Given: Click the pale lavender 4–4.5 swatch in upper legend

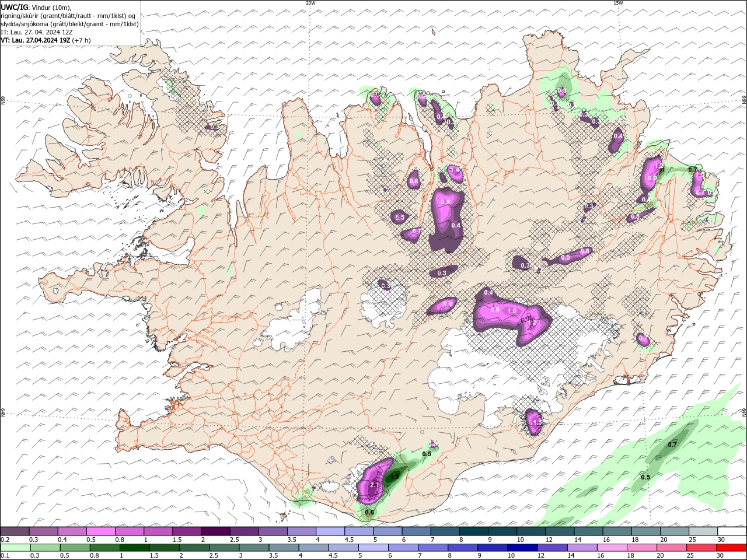Looking at the screenshot, I should pyautogui.click(x=330, y=531).
